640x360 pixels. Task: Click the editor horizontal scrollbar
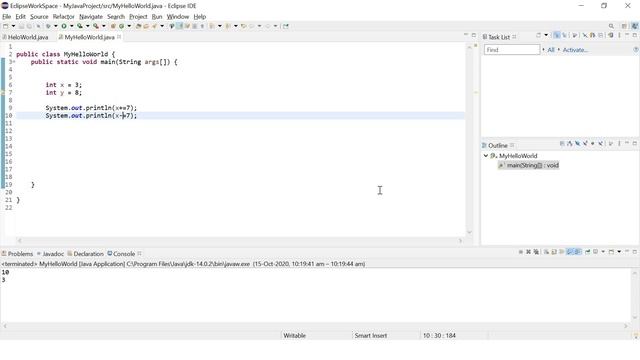pyautogui.click(x=240, y=241)
